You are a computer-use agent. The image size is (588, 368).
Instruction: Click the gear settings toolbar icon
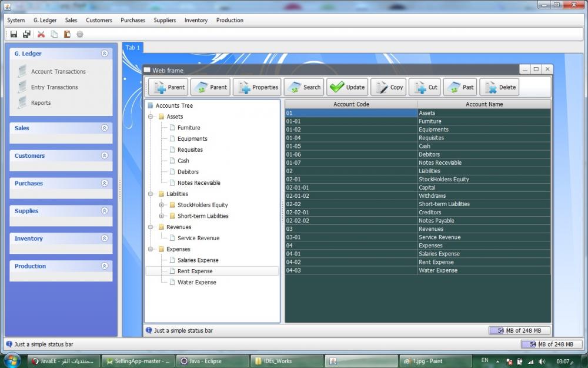coord(80,34)
